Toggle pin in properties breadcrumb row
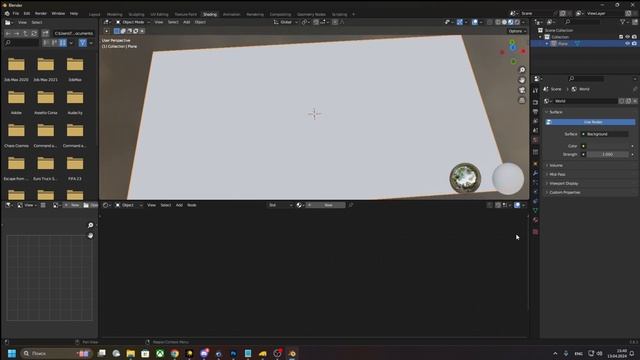 click(x=635, y=89)
